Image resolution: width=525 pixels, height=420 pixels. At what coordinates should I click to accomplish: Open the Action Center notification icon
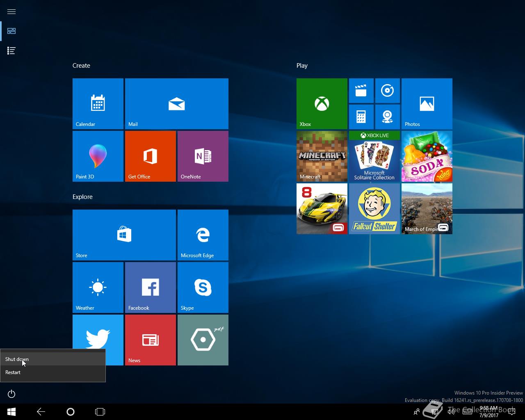point(511,412)
